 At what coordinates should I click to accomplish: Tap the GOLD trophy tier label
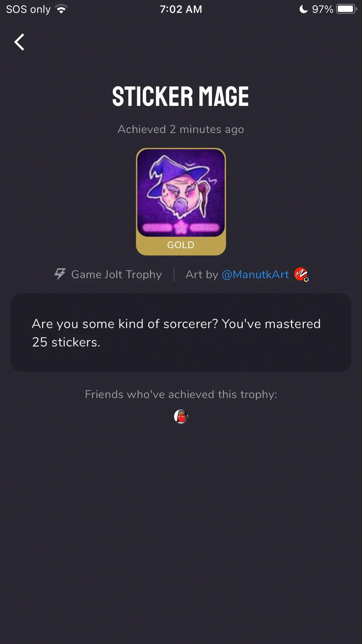click(x=181, y=245)
